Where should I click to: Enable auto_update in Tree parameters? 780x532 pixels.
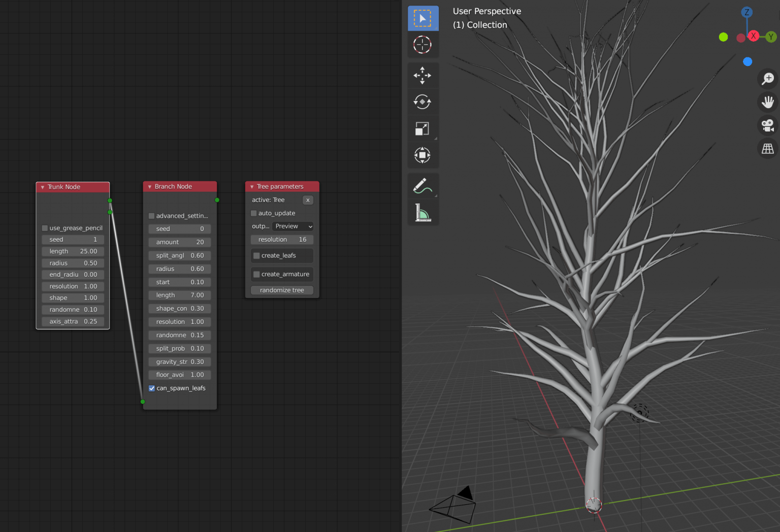tap(254, 214)
